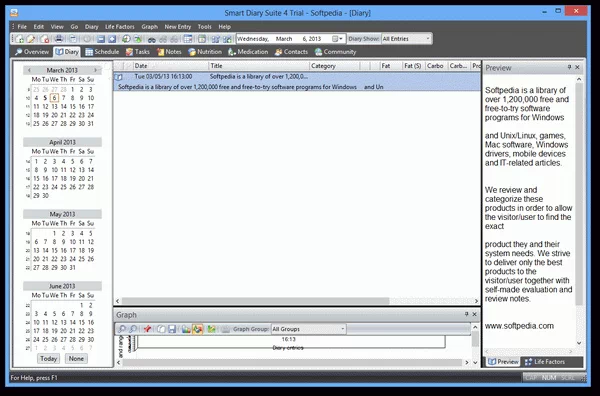Toggle auto-hide pin on Graph panel
The height and width of the screenshot is (396, 600).
click(x=466, y=314)
